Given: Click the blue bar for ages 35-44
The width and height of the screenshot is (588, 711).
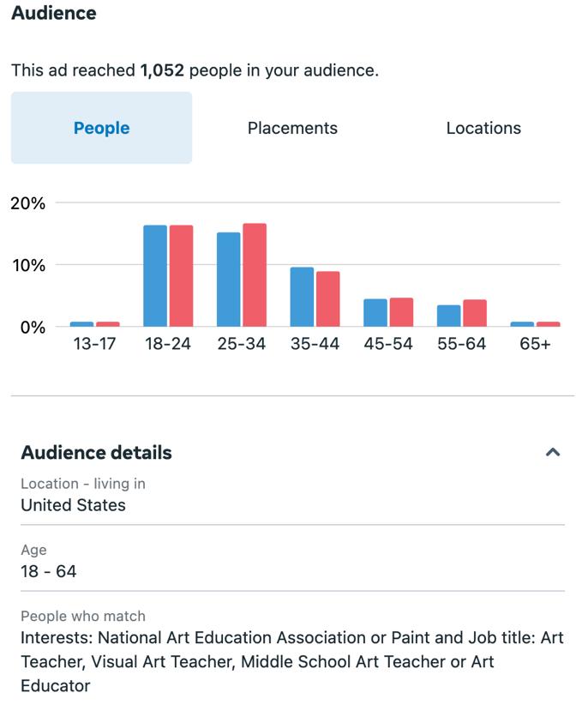Looking at the screenshot, I should (x=302, y=297).
